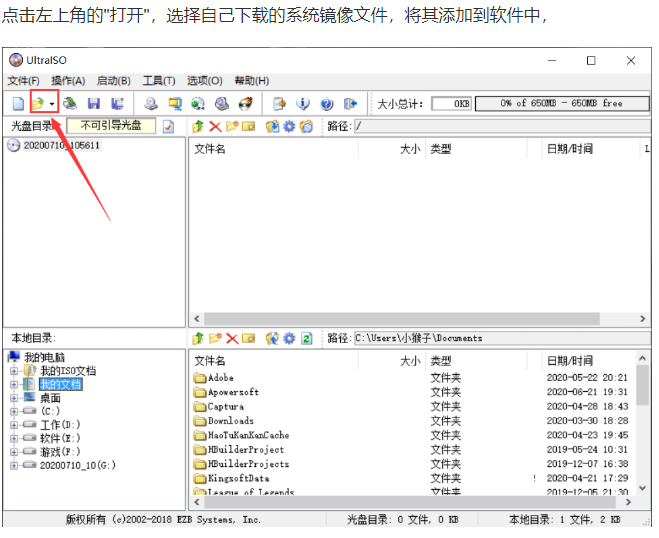The image size is (659, 538).
Task: Click the gear settings icon in disc toolbar
Action: point(289,126)
